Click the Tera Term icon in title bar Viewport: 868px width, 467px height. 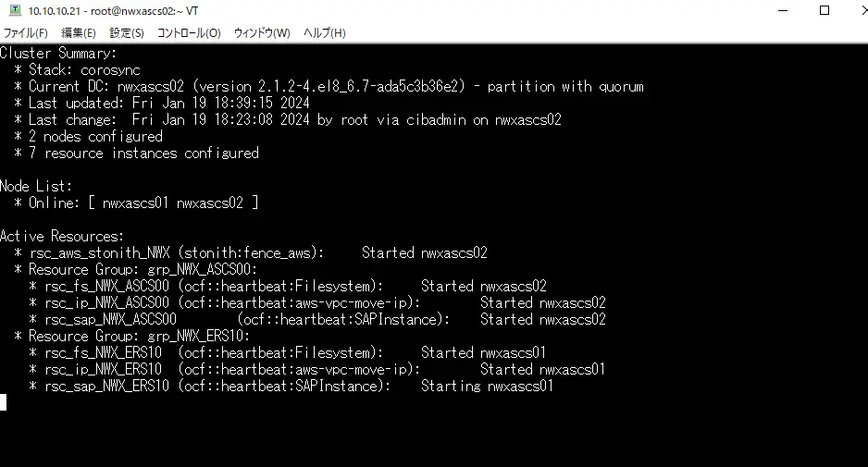(15, 10)
